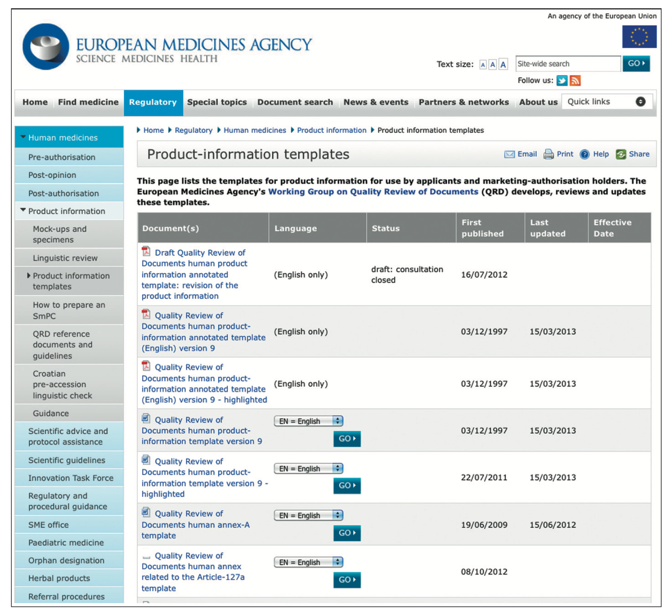Click the green Share icon
The image size is (672, 616).
tap(621, 154)
